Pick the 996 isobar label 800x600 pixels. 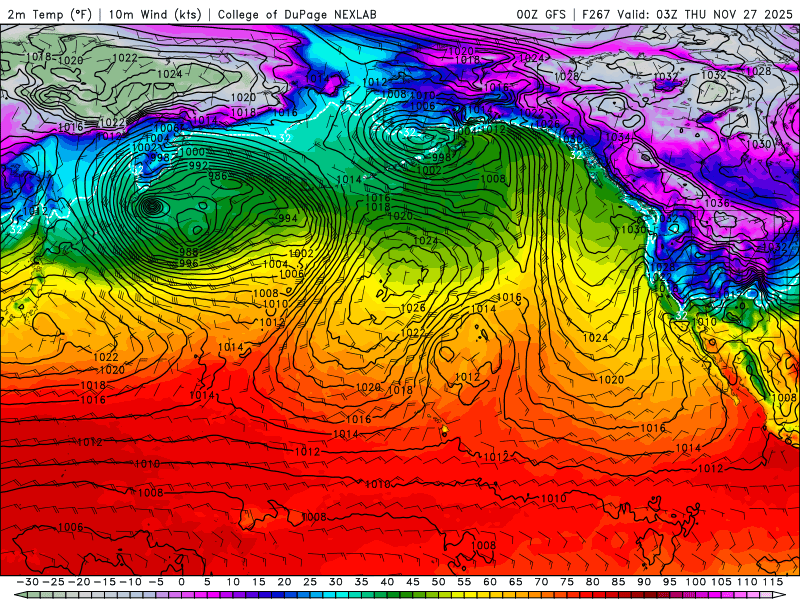pyautogui.click(x=188, y=263)
